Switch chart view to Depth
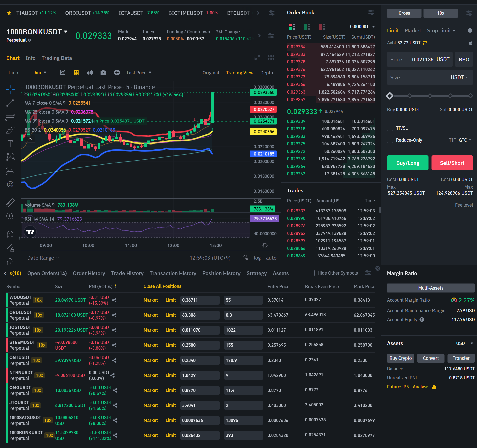This screenshot has height=448, width=477. (266, 73)
